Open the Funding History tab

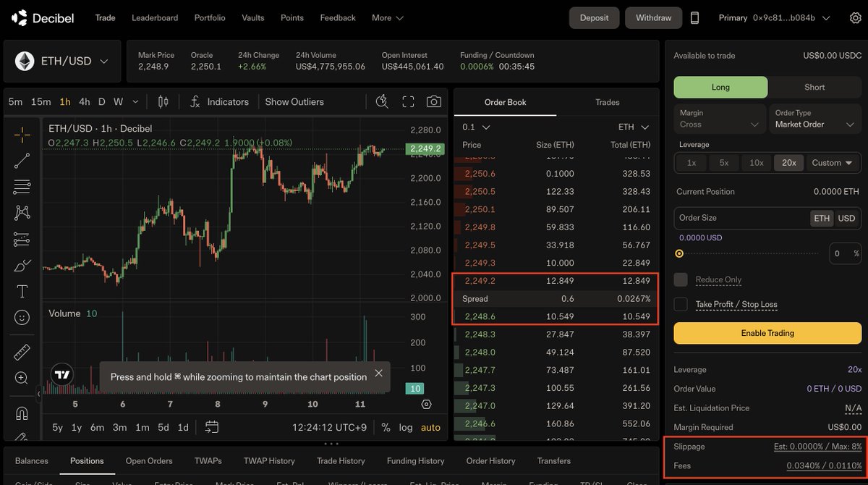[x=416, y=460]
